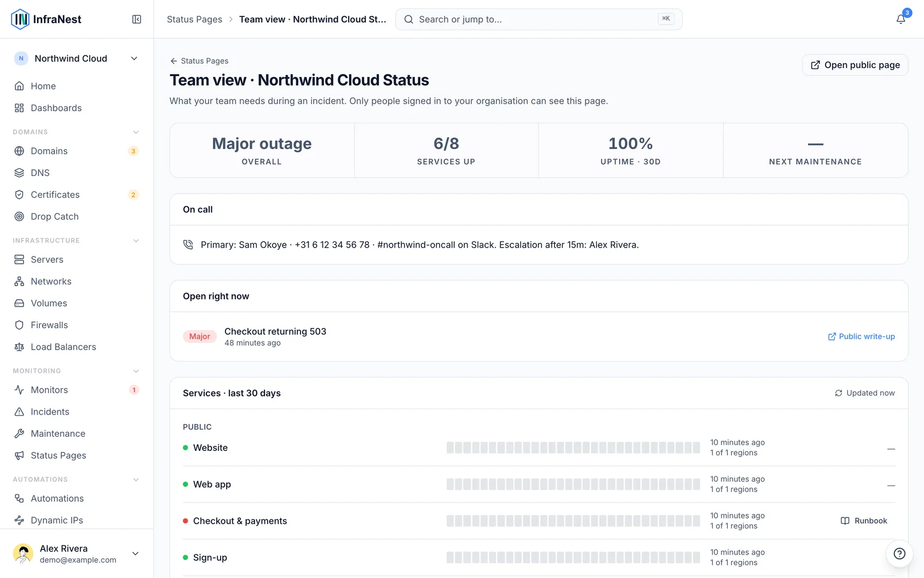Image resolution: width=924 pixels, height=578 pixels.
Task: Focus the Search or jump to field
Action: tap(539, 19)
